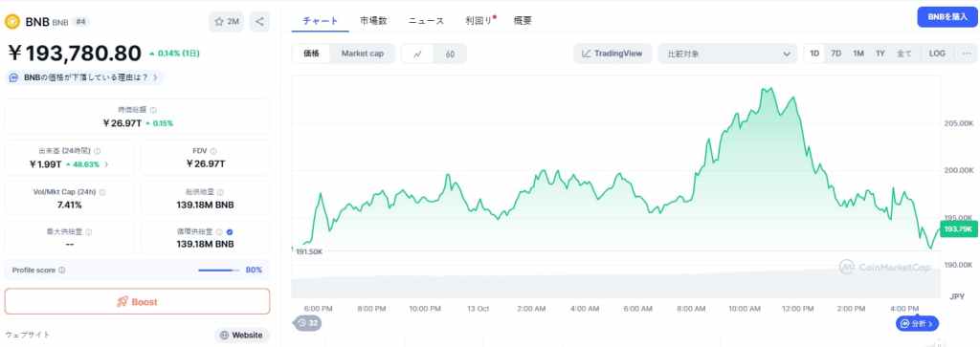Open the Website link button
The image size is (980, 347).
point(242,336)
